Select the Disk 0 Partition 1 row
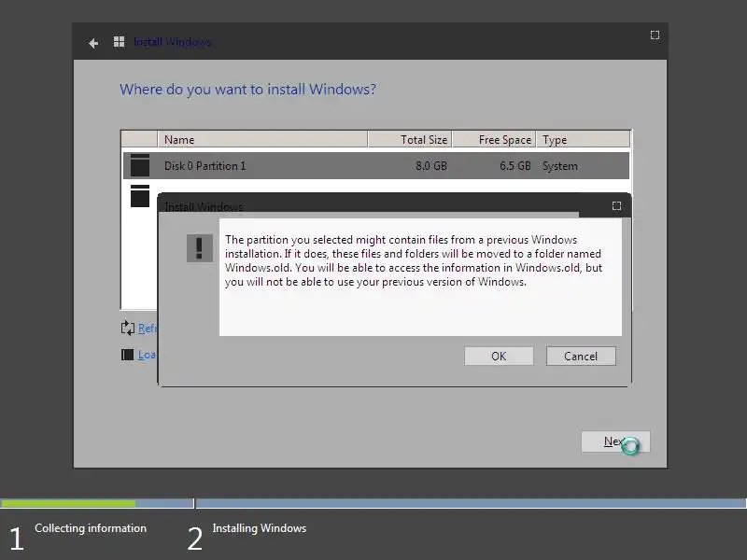The width and height of the screenshot is (747, 560). 376,166
